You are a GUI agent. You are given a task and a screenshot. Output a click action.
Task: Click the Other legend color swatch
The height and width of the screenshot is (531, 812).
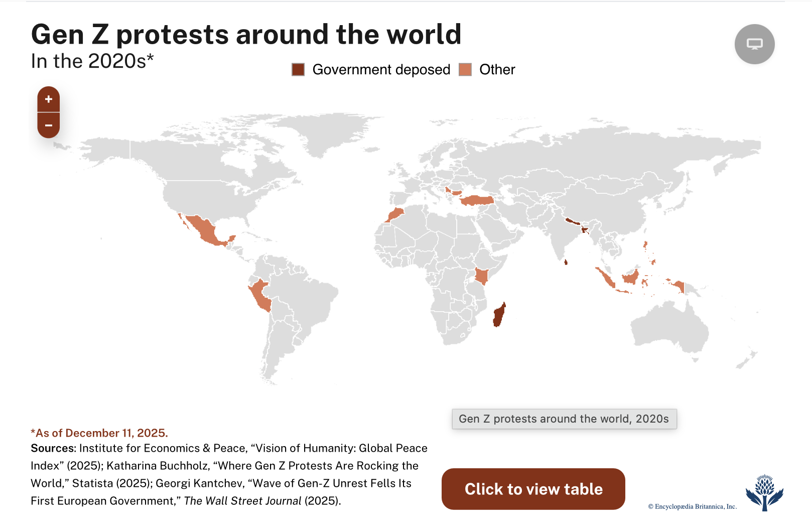point(465,70)
